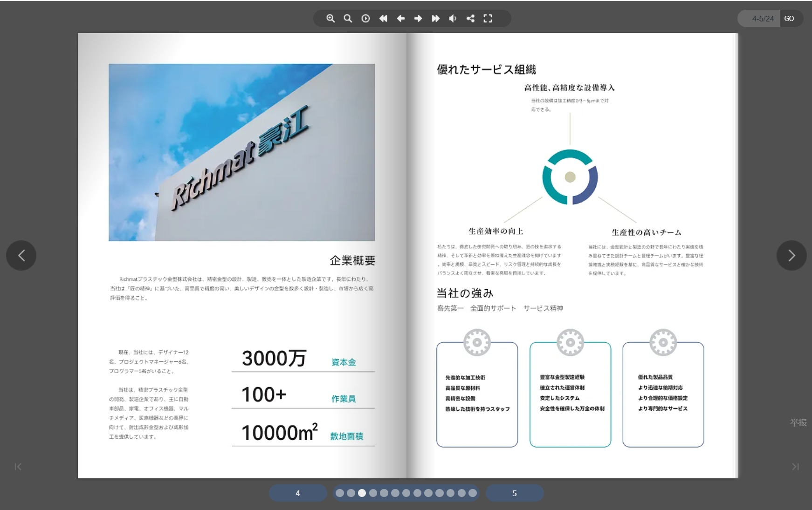The image size is (812, 510).
Task: Click the 举报 report link
Action: [x=798, y=422]
